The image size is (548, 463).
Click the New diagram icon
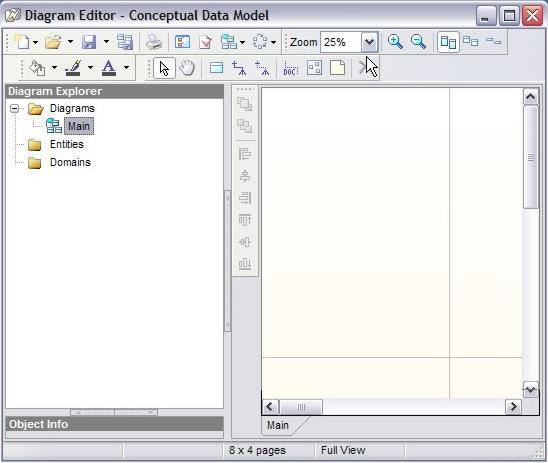22,42
